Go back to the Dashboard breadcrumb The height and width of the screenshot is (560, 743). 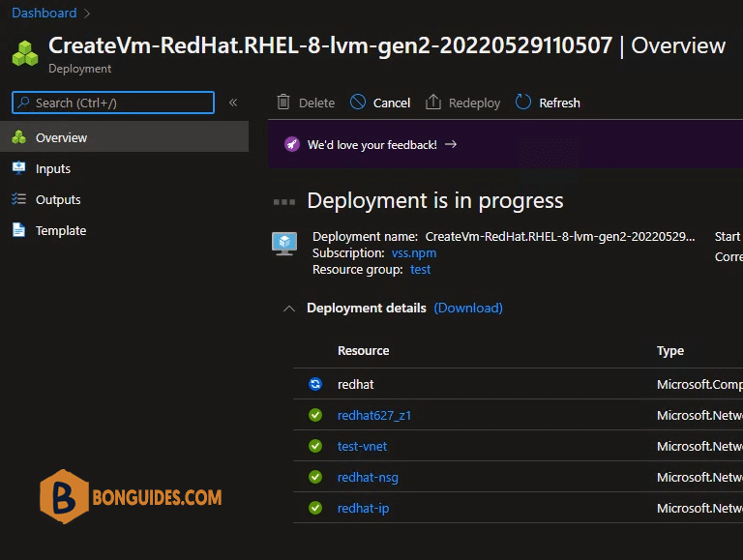click(x=45, y=13)
